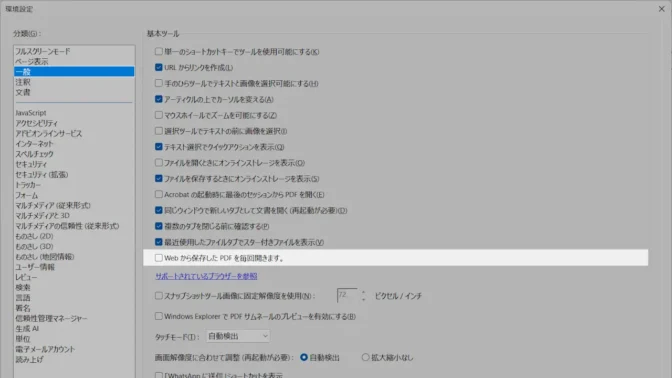Increase snapshot resolution with up stepper arrow
Screen dimensions: 672x378
[x=363, y=292]
